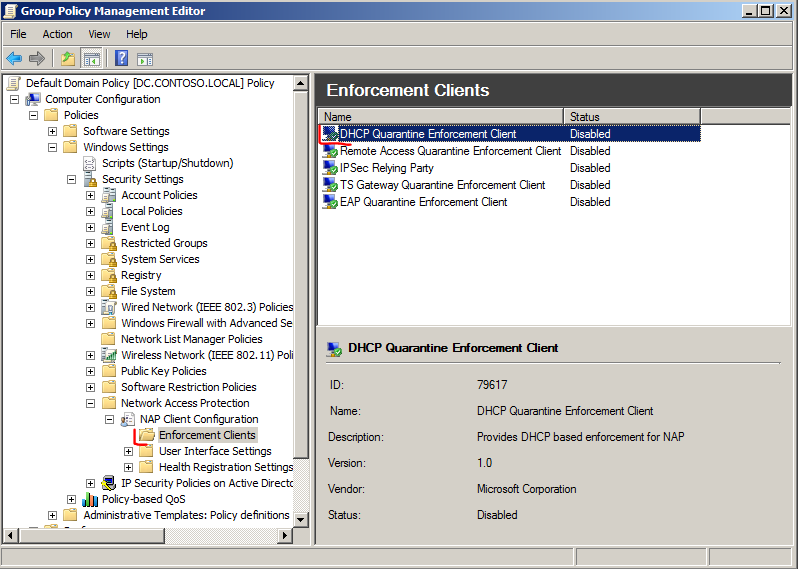Image resolution: width=798 pixels, height=569 pixels.
Task: Select File System in the tree
Action: (x=148, y=291)
